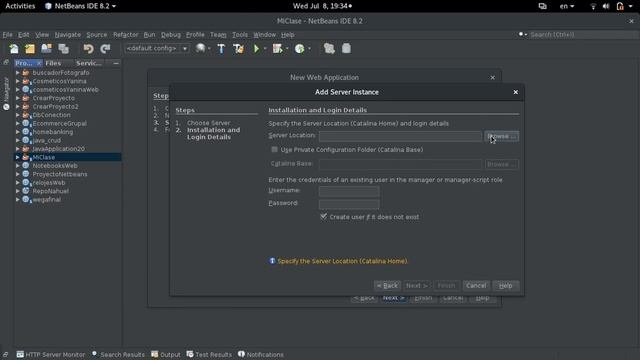Open the Activities overview

tap(20, 6)
